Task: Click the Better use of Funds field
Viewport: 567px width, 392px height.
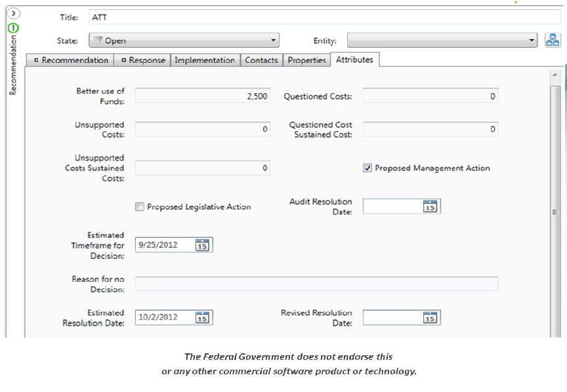Action: coord(203,96)
